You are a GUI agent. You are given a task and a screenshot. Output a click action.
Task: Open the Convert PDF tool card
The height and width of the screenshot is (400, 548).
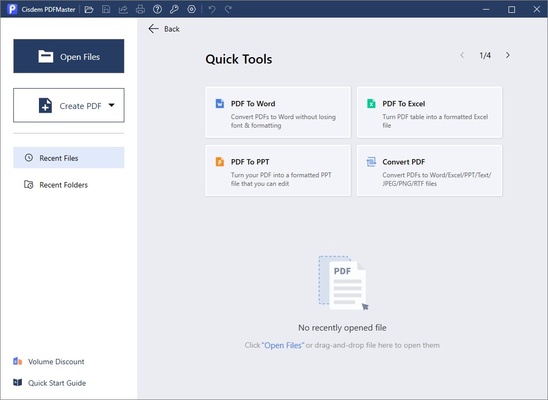[429, 170]
